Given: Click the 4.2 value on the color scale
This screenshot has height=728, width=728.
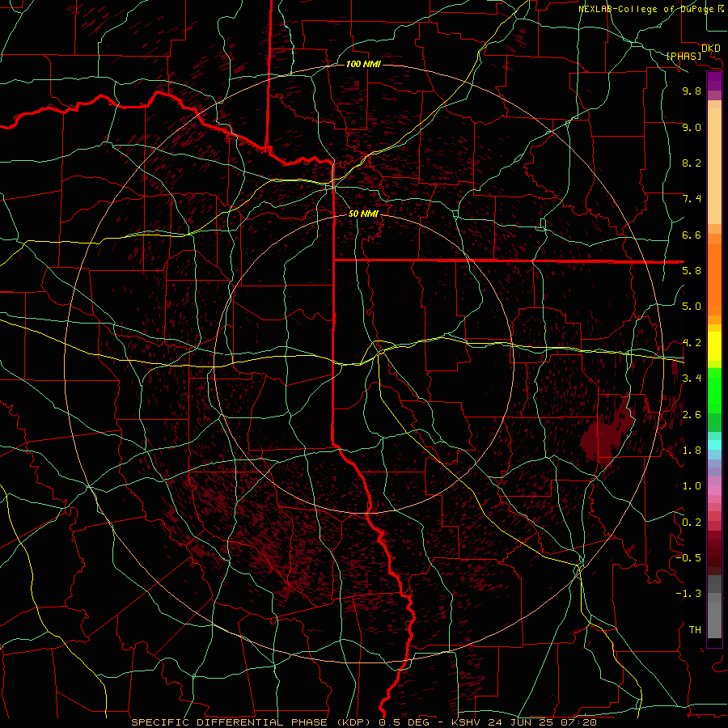Looking at the screenshot, I should pyautogui.click(x=692, y=343).
